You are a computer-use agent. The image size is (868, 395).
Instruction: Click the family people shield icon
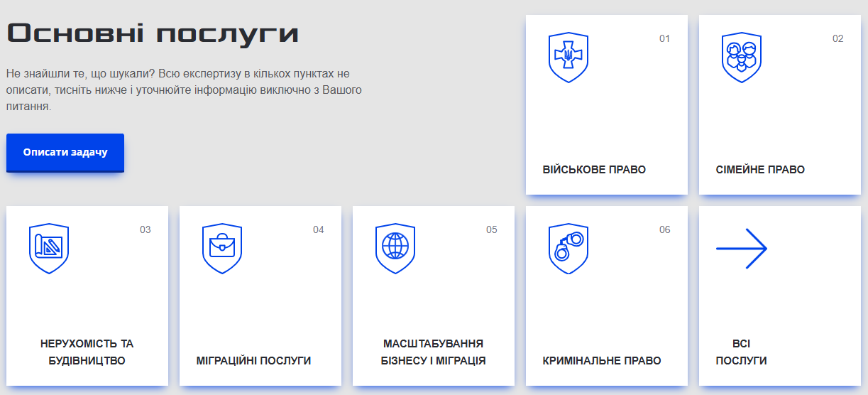[x=742, y=58]
